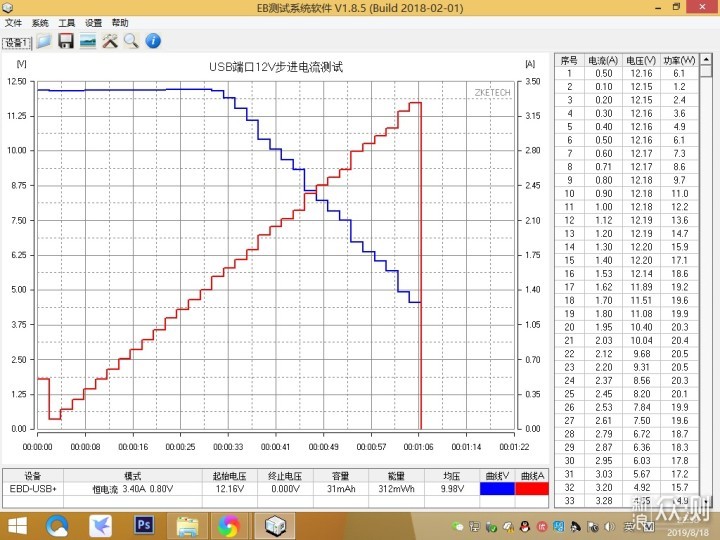Click the data table scroll up arrow
Image resolution: width=720 pixels, height=540 pixels.
[706, 60]
